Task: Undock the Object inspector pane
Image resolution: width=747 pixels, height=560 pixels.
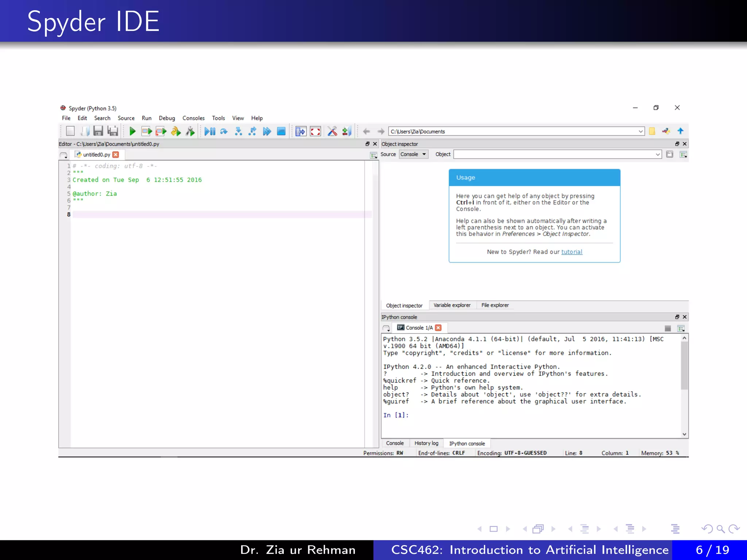Action: coord(677,144)
